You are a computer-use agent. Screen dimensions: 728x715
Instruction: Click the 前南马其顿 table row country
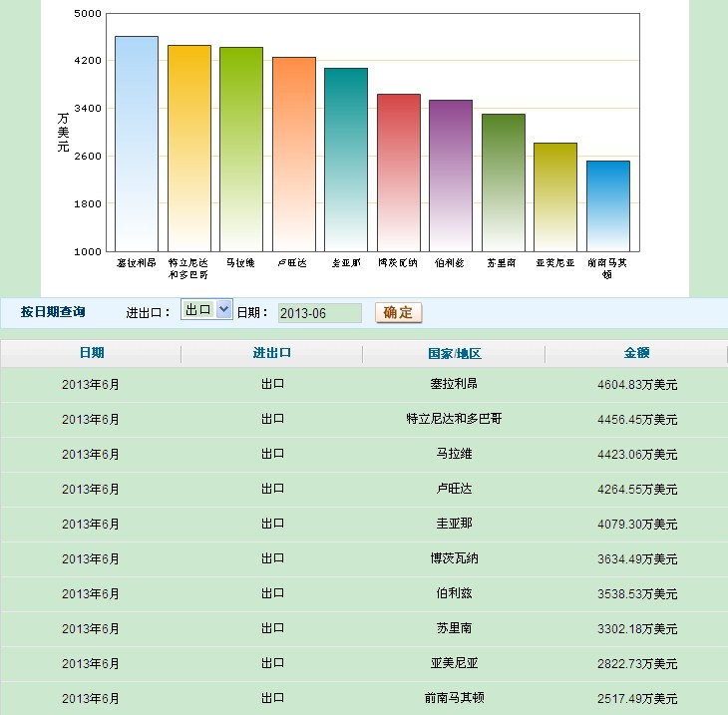(454, 698)
